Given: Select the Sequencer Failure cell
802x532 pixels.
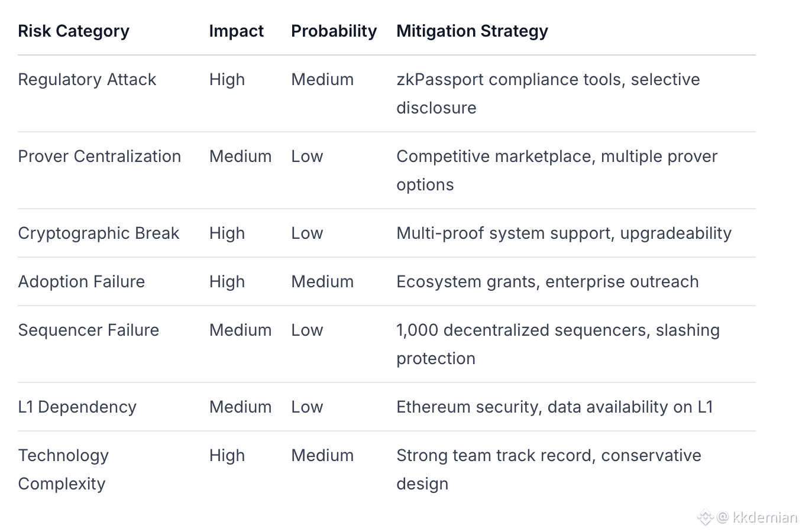Looking at the screenshot, I should pos(88,330).
